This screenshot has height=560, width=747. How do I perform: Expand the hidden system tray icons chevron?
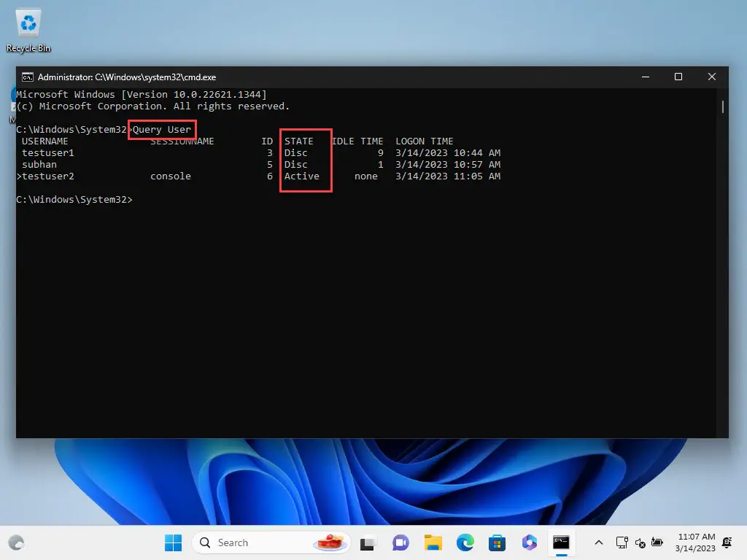click(x=599, y=542)
